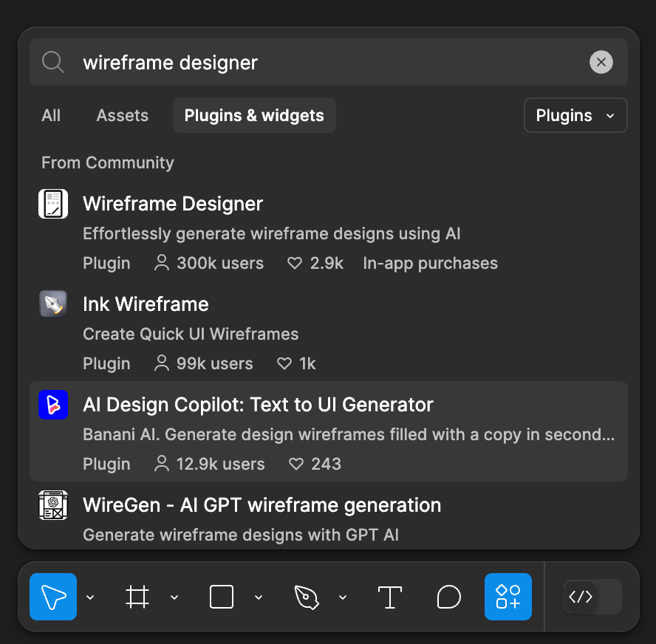The image size is (656, 644).
Task: Click the From Community heading
Action: tap(108, 162)
